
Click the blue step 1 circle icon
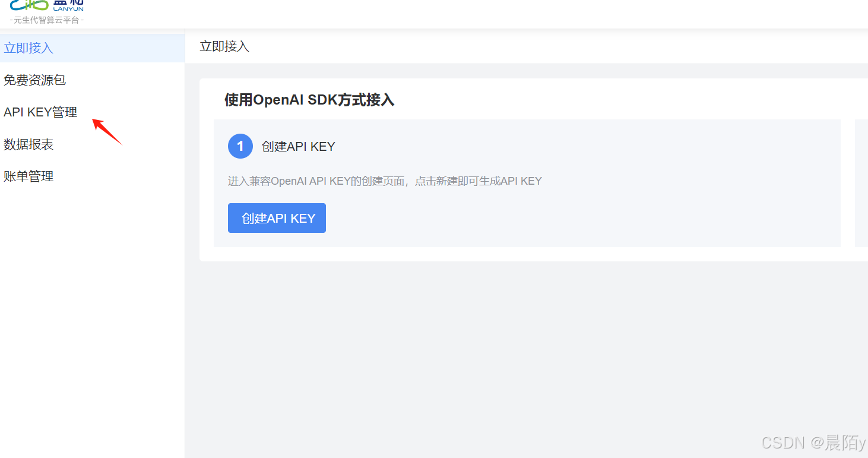point(240,146)
